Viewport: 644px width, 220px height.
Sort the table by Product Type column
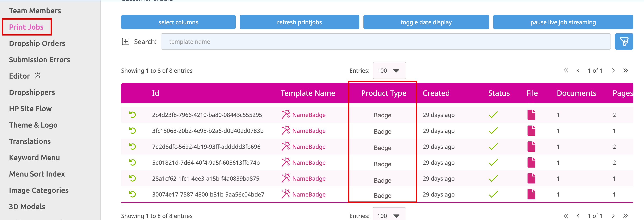point(383,93)
